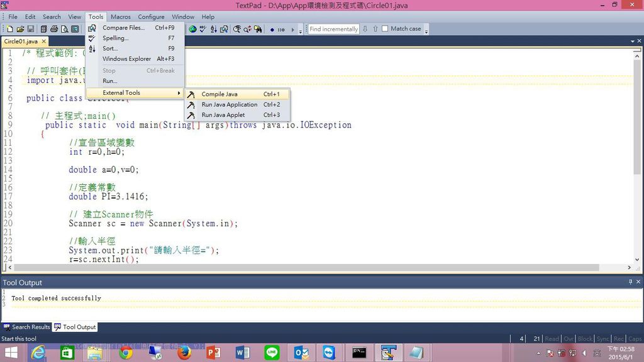The image size is (644, 362).
Task: Select Spelling in the Tools menu
Action: click(x=135, y=38)
